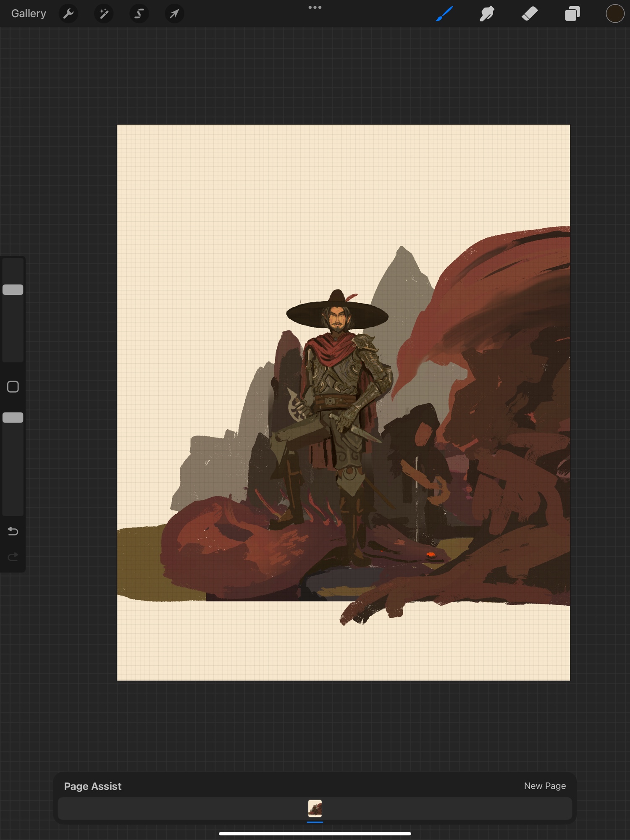This screenshot has width=630, height=840.
Task: Open the dark brown active color swatch
Action: tap(614, 14)
